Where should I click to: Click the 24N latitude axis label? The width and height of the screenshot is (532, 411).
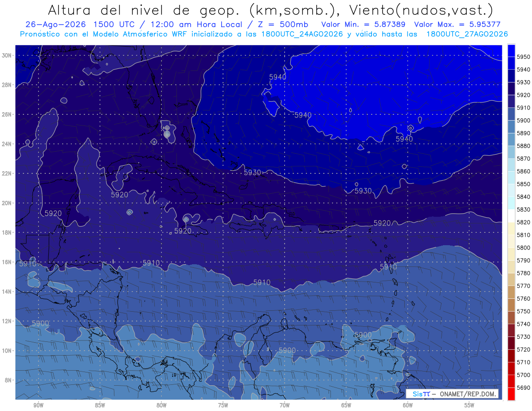coord(6,144)
